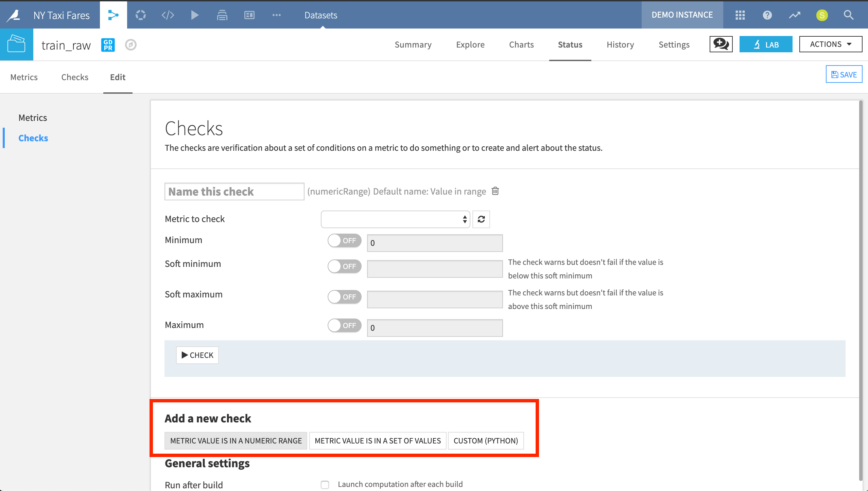This screenshot has width=868, height=491.
Task: Click the CHECK run button
Action: tap(197, 355)
